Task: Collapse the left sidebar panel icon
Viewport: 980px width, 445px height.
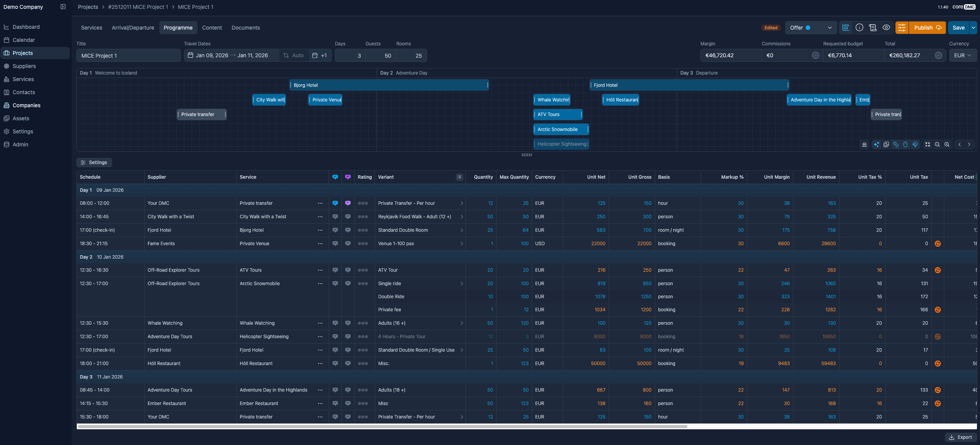Action: tap(63, 7)
